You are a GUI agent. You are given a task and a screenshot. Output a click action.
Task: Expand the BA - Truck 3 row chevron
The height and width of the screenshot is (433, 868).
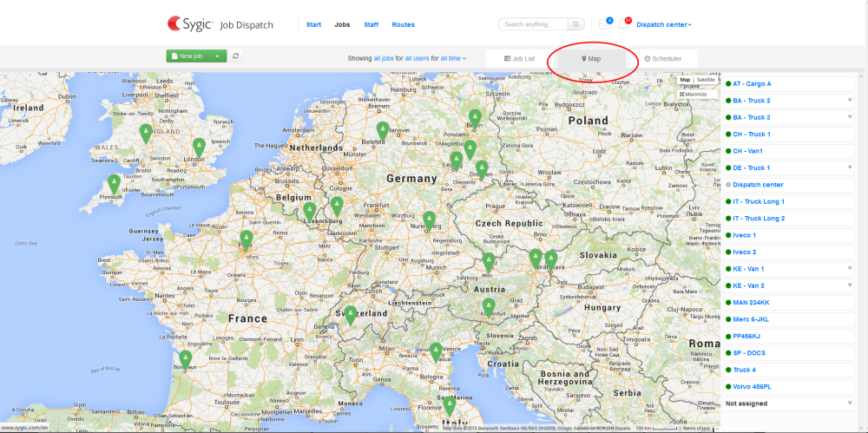[849, 117]
